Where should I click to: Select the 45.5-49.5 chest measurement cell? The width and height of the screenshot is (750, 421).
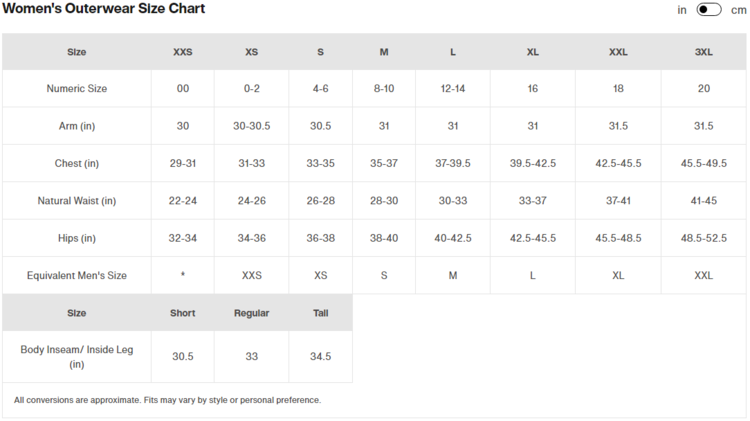point(703,164)
